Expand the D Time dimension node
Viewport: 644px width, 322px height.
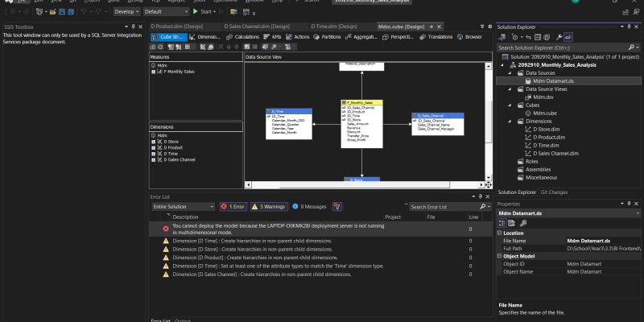pos(153,154)
